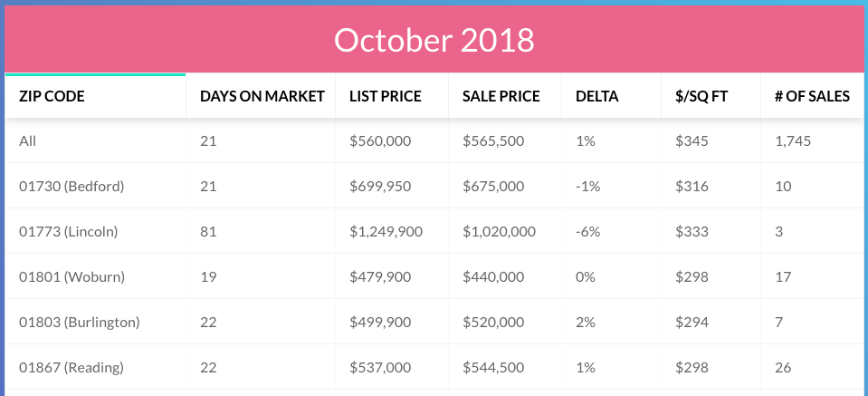Screen dimensions: 868x396
Task: Click the October 2018 title banner
Action: point(434,40)
